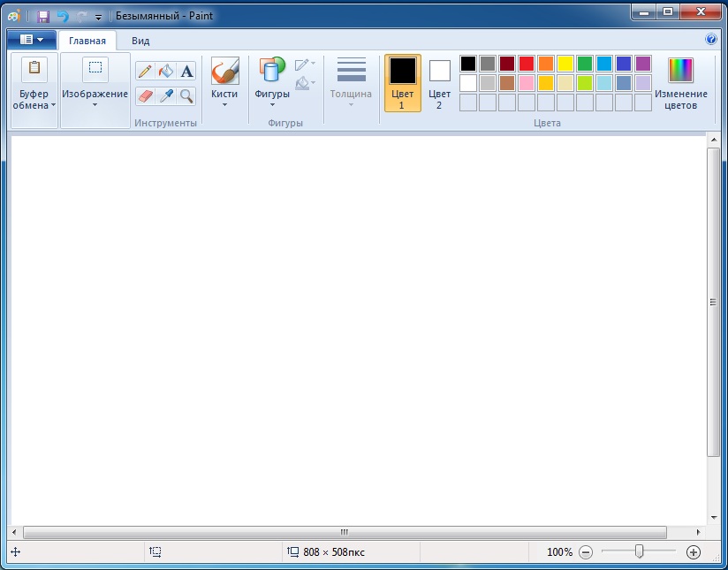The image size is (728, 570).
Task: Click the Paste clipboard icon
Action: click(34, 69)
